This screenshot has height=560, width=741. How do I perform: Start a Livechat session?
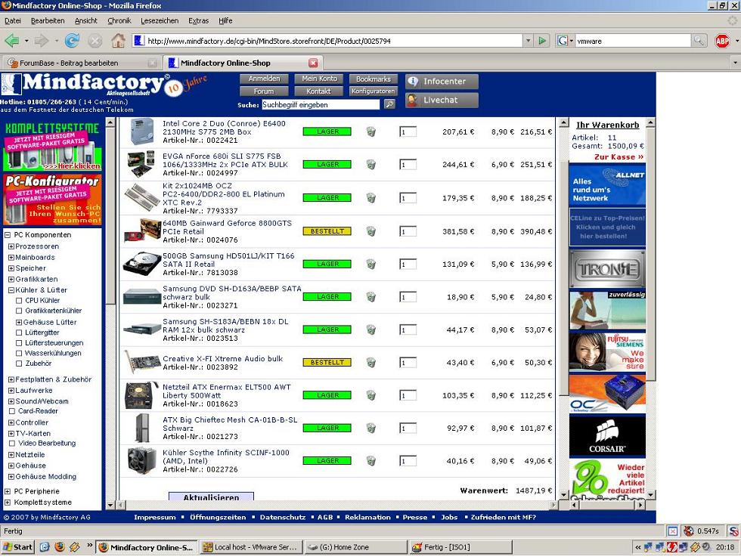(x=442, y=100)
